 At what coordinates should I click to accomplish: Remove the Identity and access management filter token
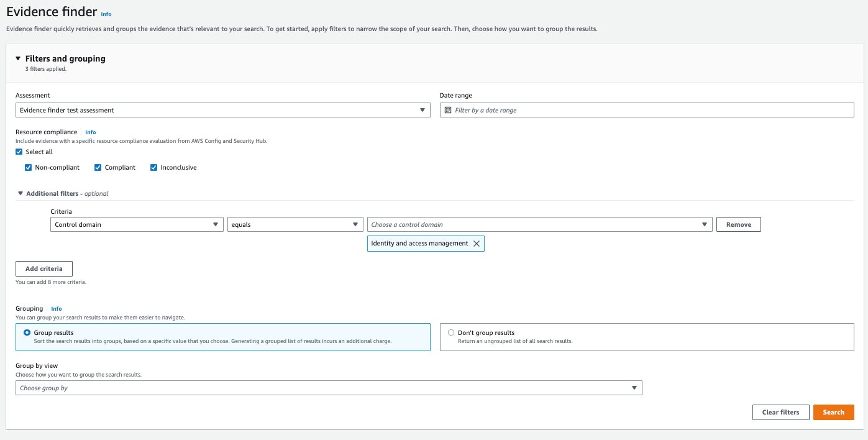[476, 243]
